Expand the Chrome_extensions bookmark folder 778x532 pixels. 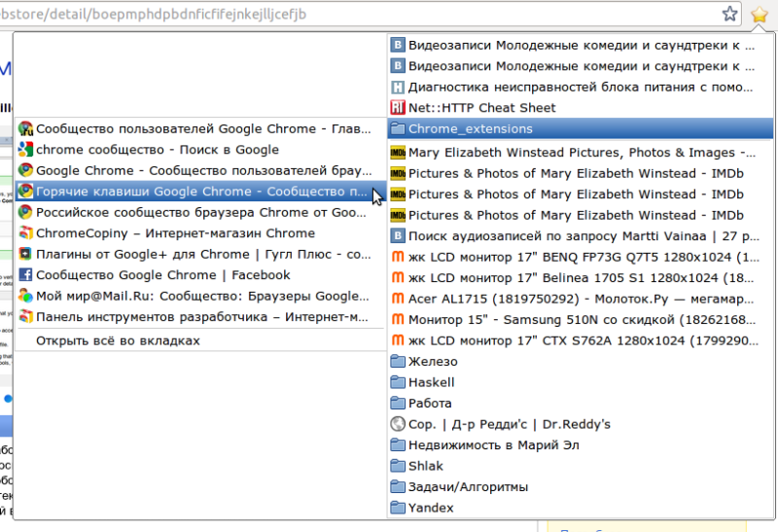click(581, 128)
